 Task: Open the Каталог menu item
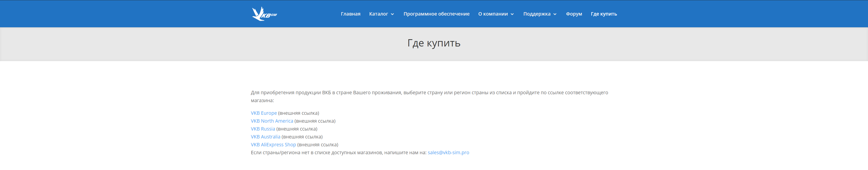pyautogui.click(x=378, y=14)
